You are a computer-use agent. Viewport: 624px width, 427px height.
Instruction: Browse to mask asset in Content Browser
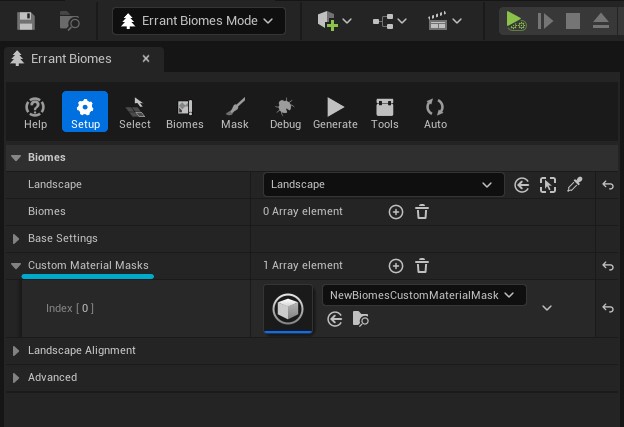[x=360, y=319]
